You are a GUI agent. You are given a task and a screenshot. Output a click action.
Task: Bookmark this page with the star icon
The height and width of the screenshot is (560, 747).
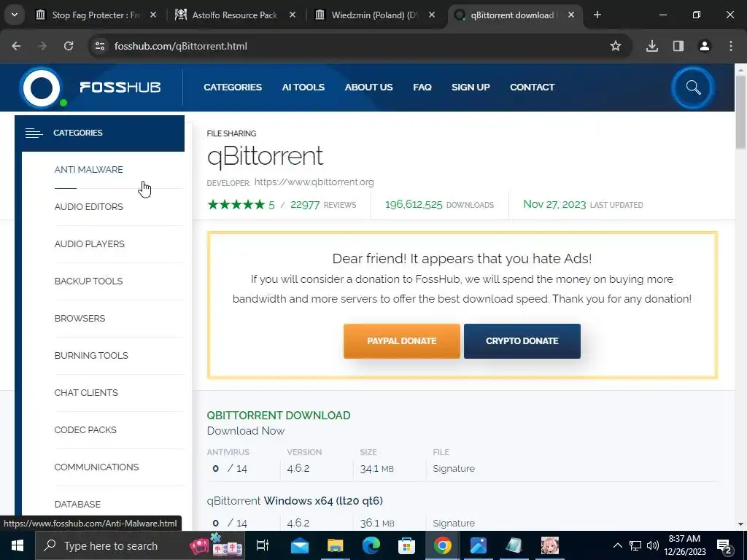click(616, 46)
